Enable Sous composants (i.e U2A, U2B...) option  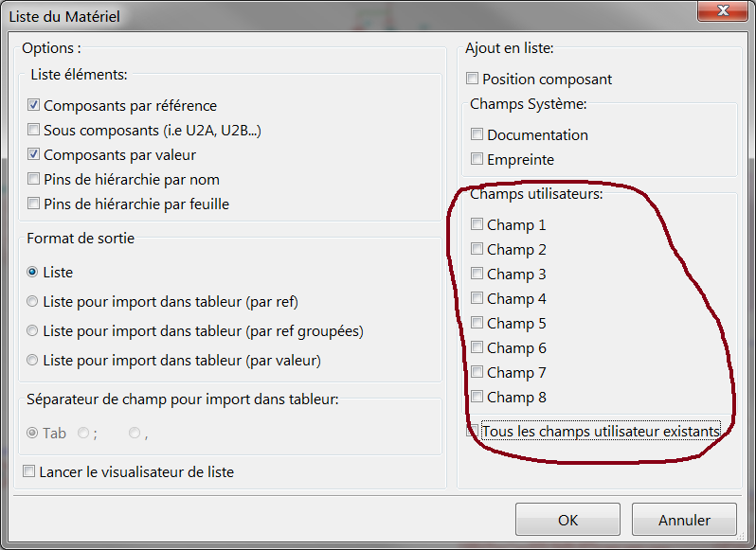click(x=33, y=130)
